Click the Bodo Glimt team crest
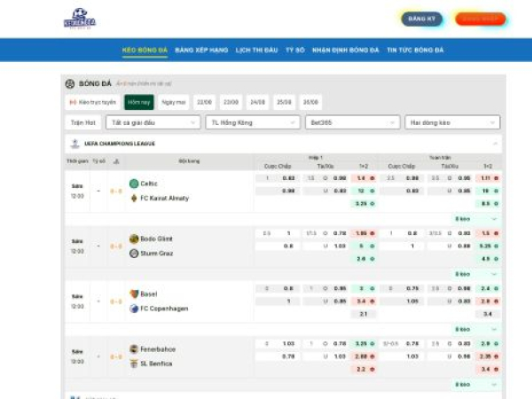Image resolution: width=532 pixels, height=399 pixels. 134,239
